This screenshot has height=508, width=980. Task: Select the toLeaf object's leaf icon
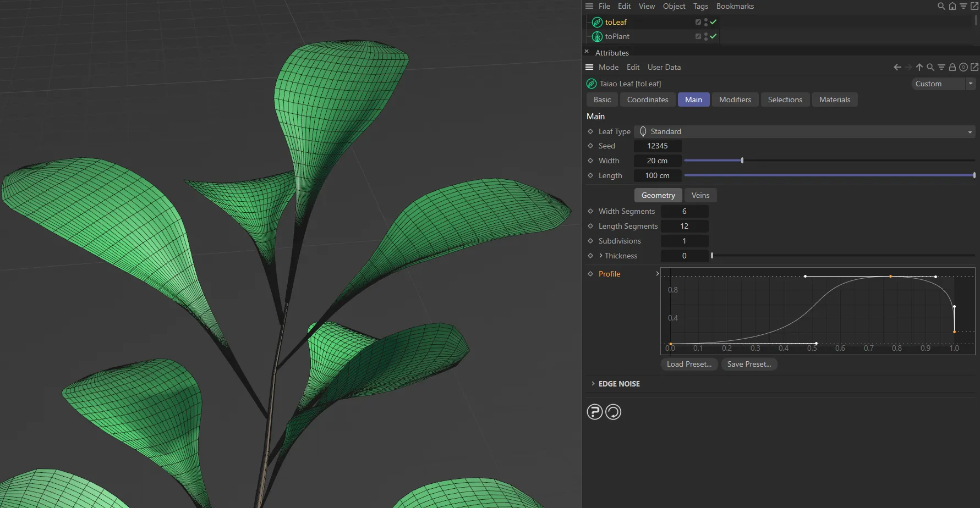click(x=596, y=22)
